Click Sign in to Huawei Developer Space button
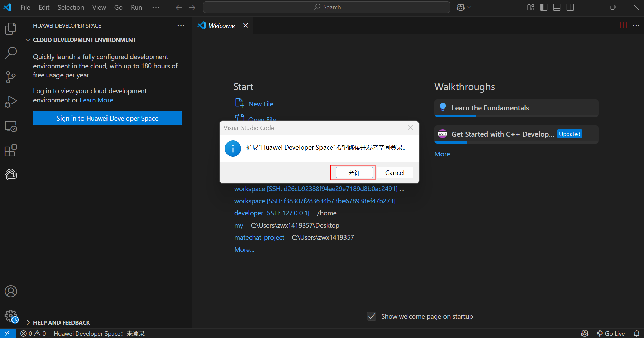644x338 pixels. tap(108, 118)
